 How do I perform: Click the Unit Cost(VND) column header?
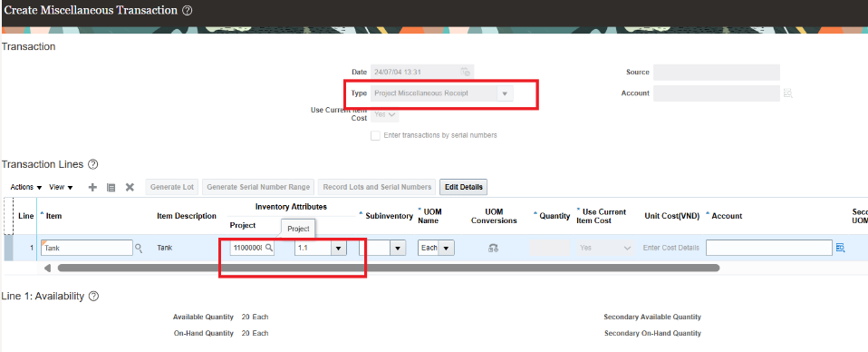point(672,216)
